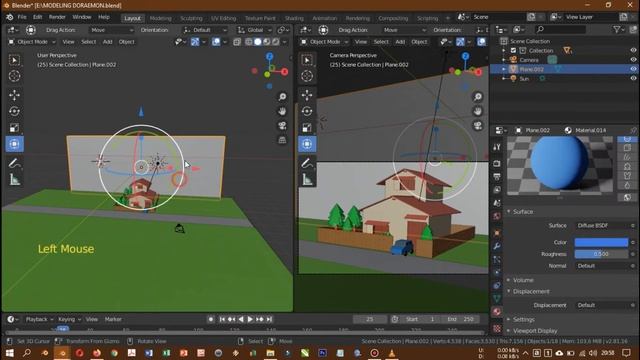This screenshot has height=360, width=640.
Task: Select the Cursor tool in left viewport
Action: click(14, 76)
